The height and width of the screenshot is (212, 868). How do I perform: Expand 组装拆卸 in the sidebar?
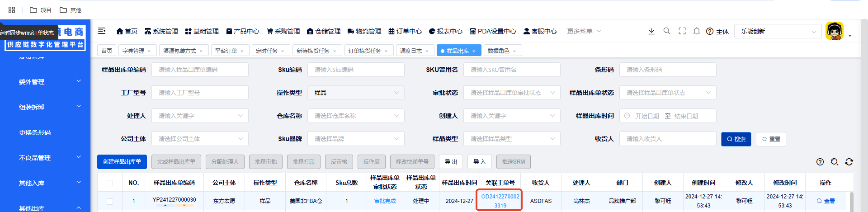pos(45,107)
